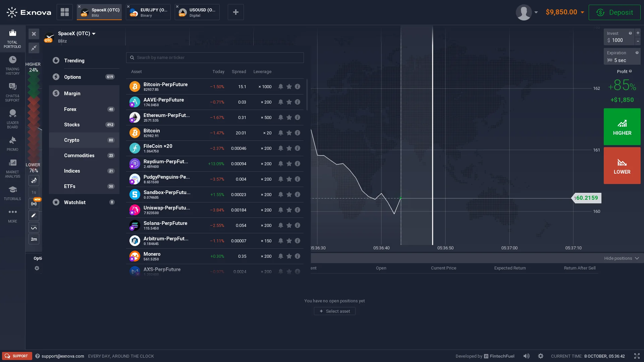Viewport: 644px width, 362px height.
Task: Click search by name or ticker field
Action: [215, 58]
